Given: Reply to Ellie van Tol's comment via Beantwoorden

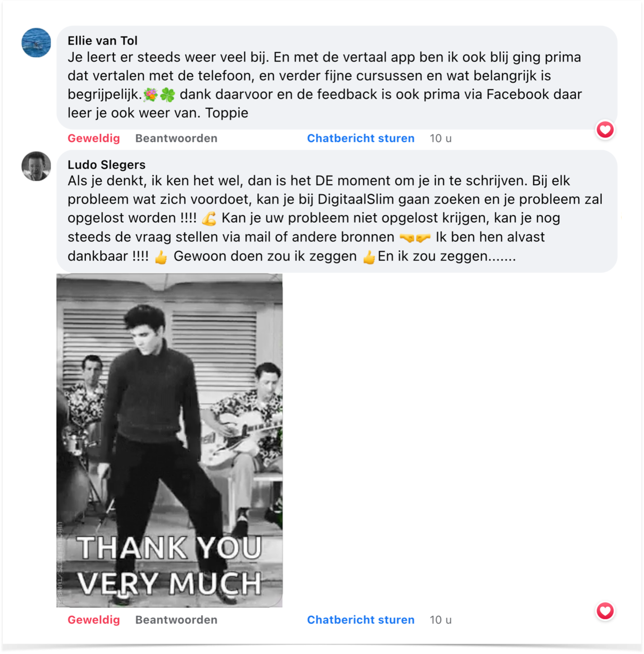Looking at the screenshot, I should tap(176, 138).
